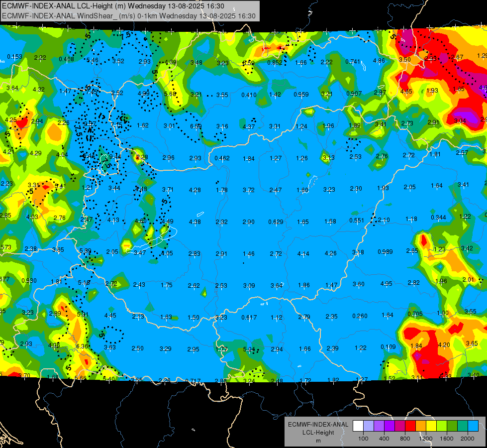
Task: Click the legend label 1600
Action: [447, 439]
